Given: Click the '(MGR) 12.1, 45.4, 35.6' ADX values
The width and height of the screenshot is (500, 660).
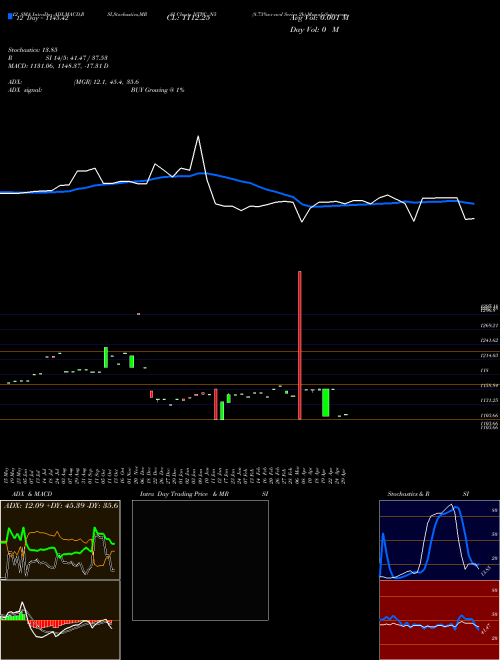Looking at the screenshot, I should coord(106,82).
